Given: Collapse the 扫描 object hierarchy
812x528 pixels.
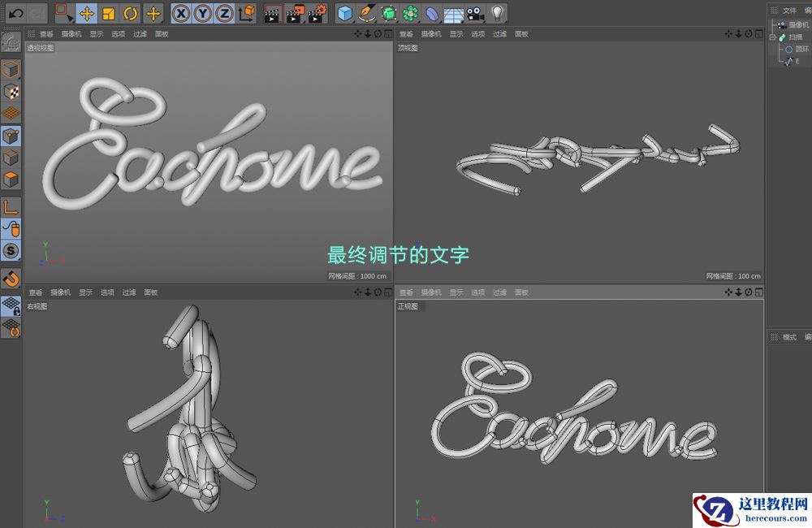Looking at the screenshot, I should (x=771, y=37).
